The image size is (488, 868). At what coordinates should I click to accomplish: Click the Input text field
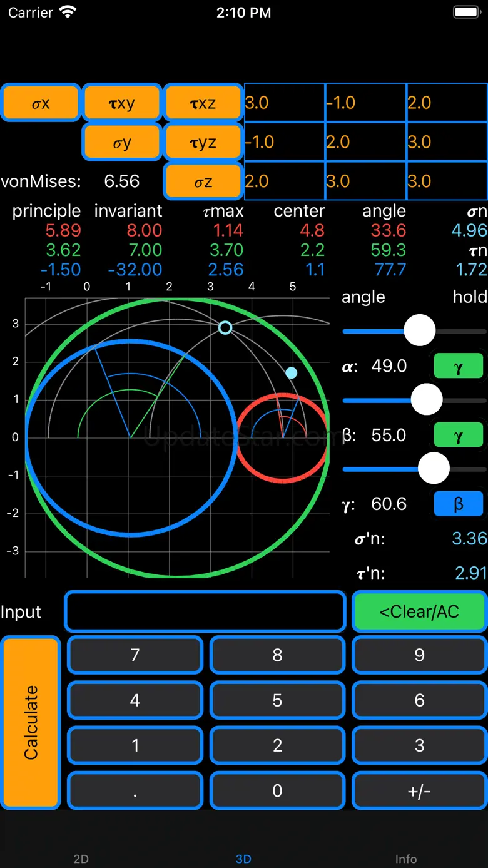click(x=205, y=611)
